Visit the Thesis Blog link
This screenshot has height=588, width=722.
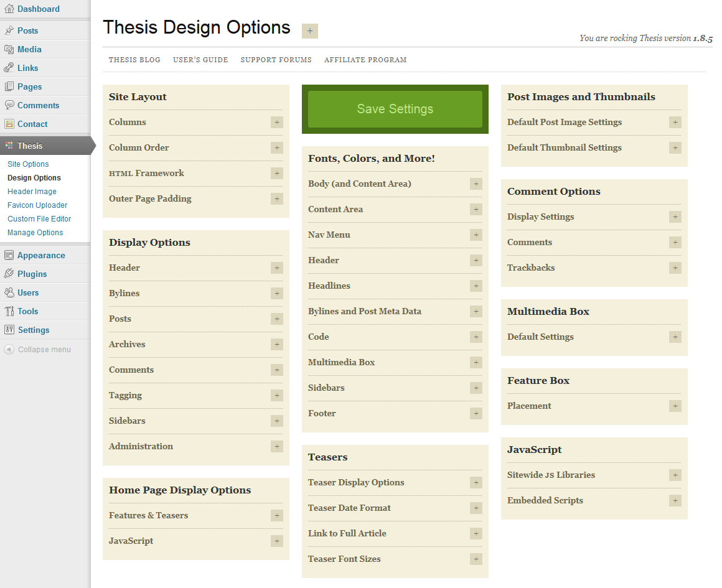click(134, 60)
